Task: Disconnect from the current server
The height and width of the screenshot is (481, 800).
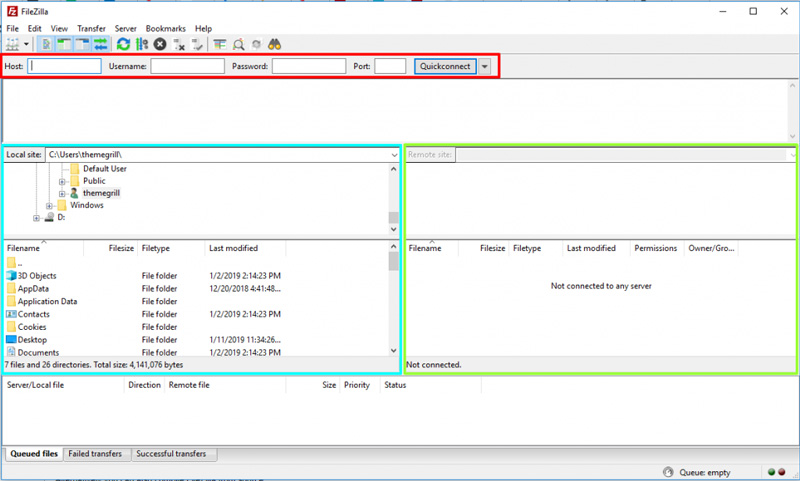Action: coord(179,44)
